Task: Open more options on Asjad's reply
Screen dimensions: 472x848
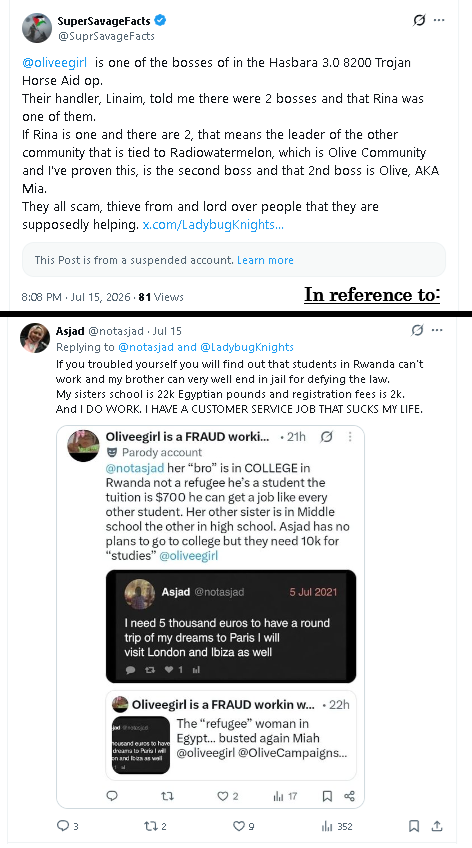Action: tap(437, 330)
